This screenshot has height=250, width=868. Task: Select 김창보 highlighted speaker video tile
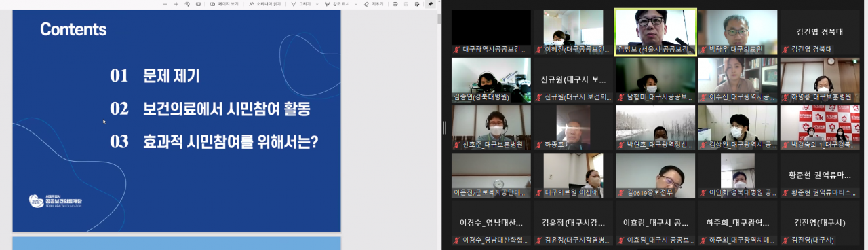[x=655, y=31]
